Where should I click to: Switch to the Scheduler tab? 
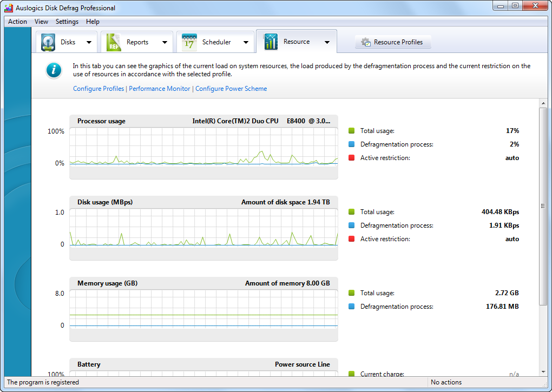tap(215, 42)
